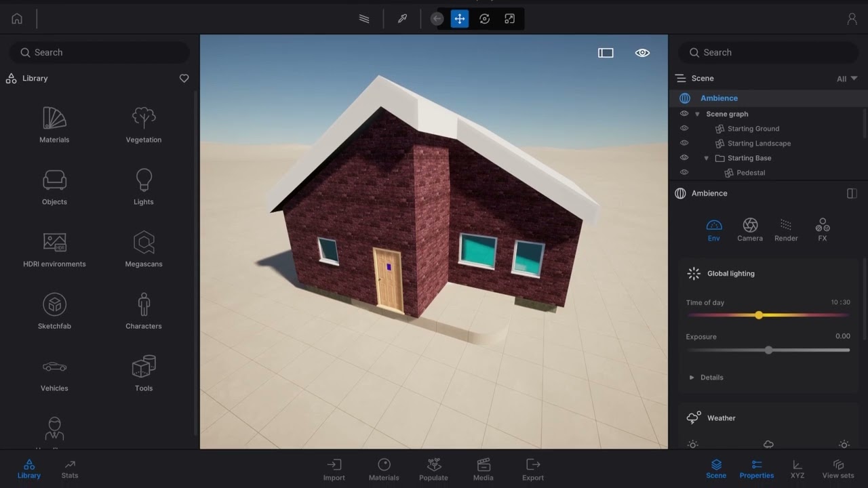Click the home icon
Image resolution: width=868 pixels, height=488 pixels.
coord(17,19)
